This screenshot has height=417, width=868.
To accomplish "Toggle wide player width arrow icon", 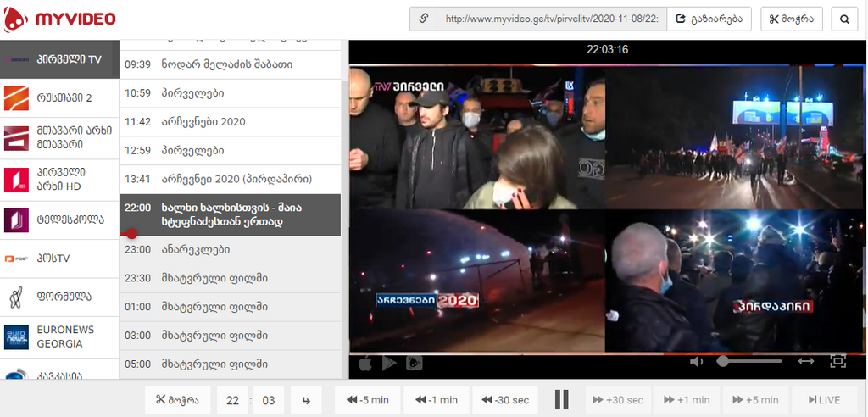I will click(805, 361).
